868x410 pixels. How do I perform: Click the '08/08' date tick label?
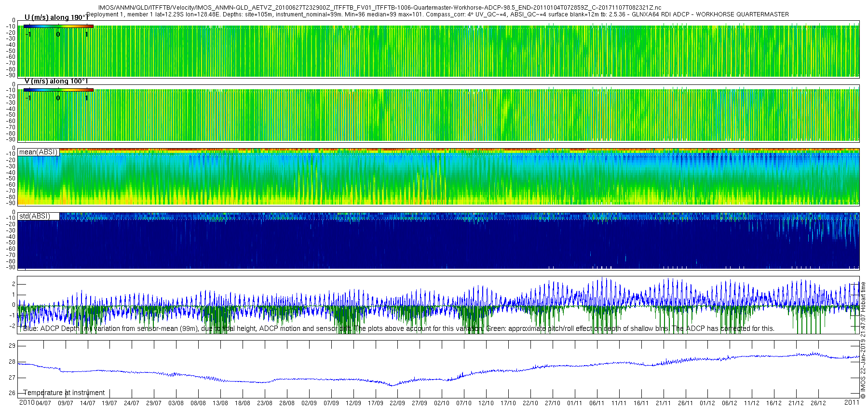(198, 403)
